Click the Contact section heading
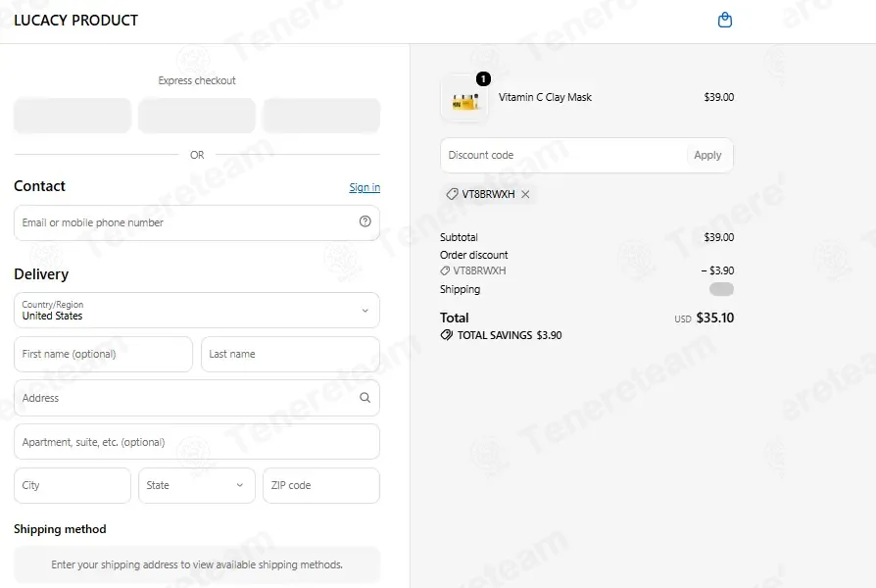This screenshot has width=876, height=588. pos(39,186)
